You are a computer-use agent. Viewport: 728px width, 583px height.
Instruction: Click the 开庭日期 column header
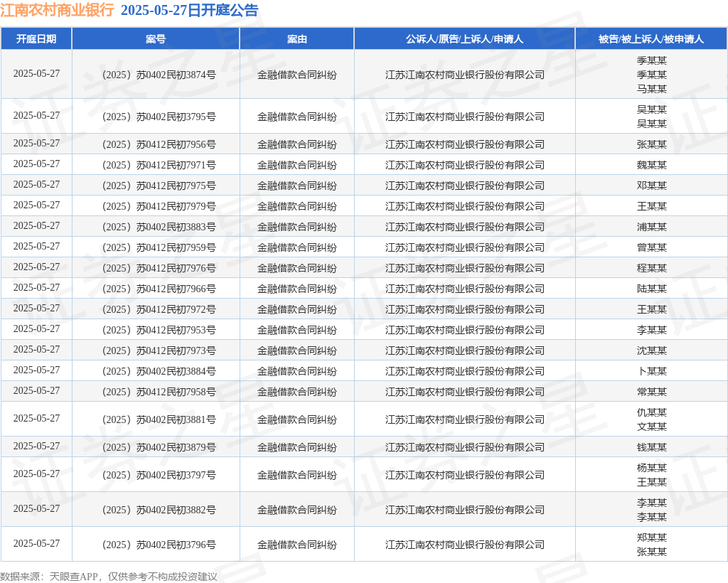coord(36,39)
